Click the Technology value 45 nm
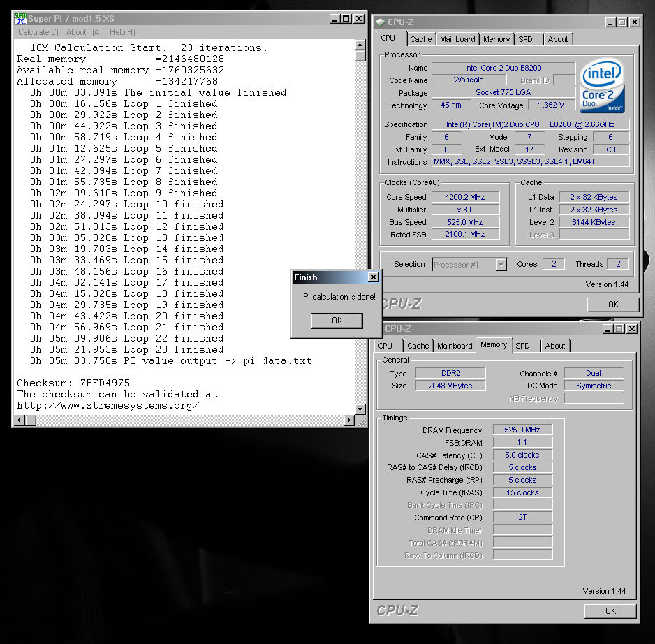Viewport: 655px width, 644px height. click(x=450, y=105)
